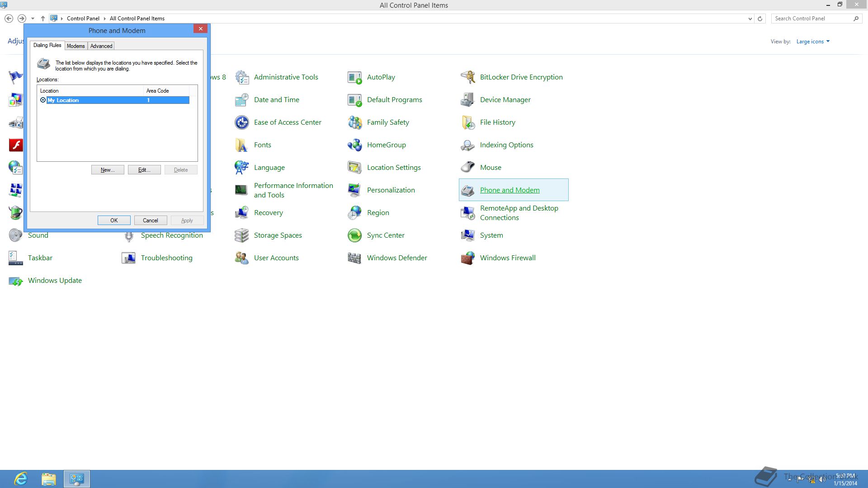This screenshot has height=488, width=868.
Task: Open User Accounts icon
Action: [242, 258]
